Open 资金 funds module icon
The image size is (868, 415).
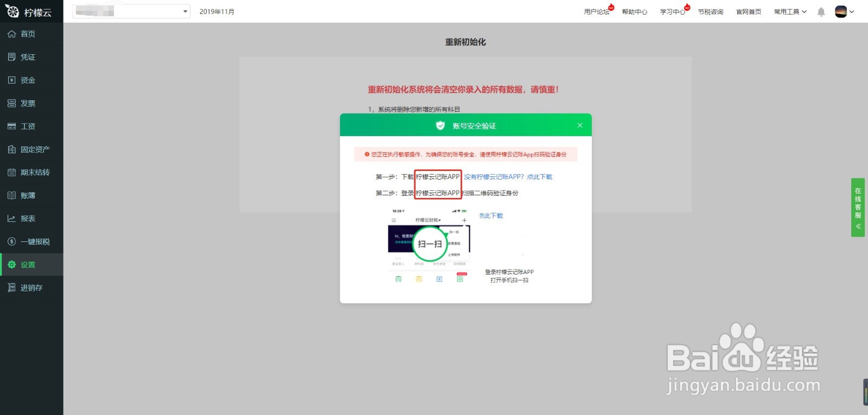pyautogui.click(x=11, y=80)
